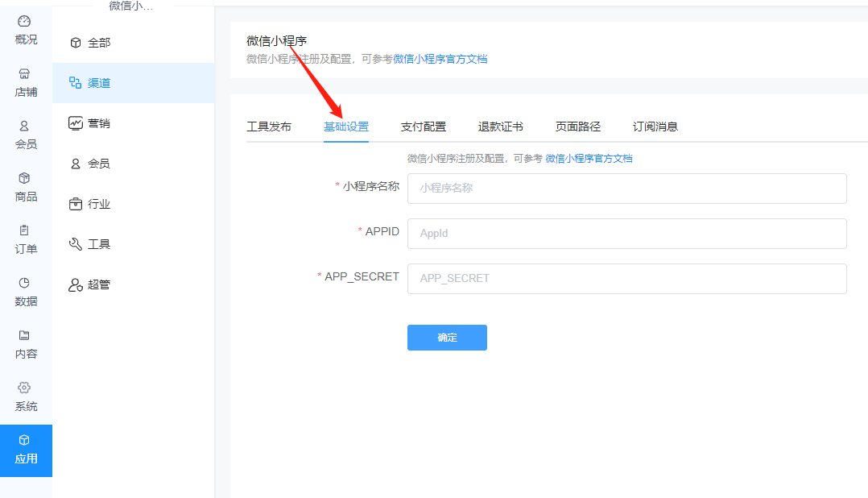Click the 渠道 channel icon in submenu

coord(76,82)
